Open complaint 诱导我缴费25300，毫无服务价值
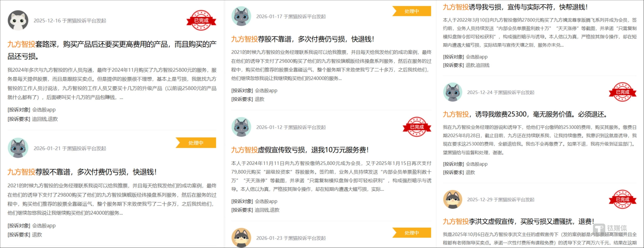The width and height of the screenshot is (644, 248). [x=525, y=114]
